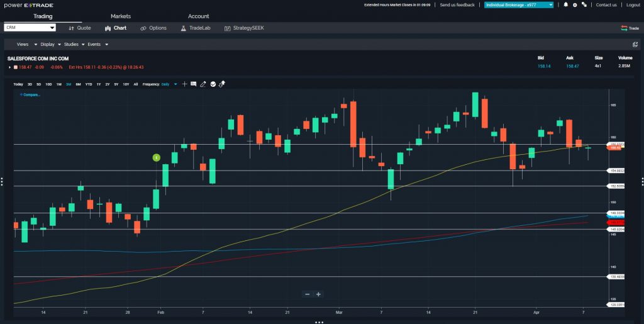Select the pencil drawing tool
The width and height of the screenshot is (644, 324).
coord(203,84)
